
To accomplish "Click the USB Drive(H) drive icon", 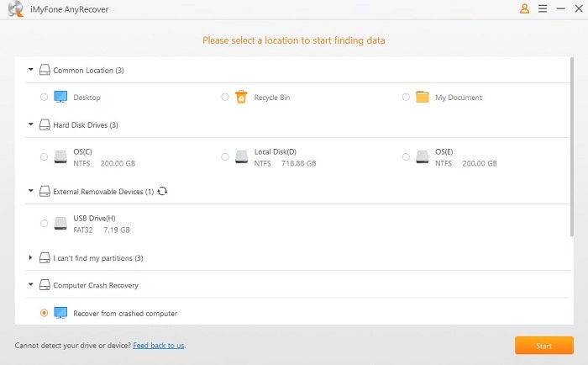I will (60, 224).
